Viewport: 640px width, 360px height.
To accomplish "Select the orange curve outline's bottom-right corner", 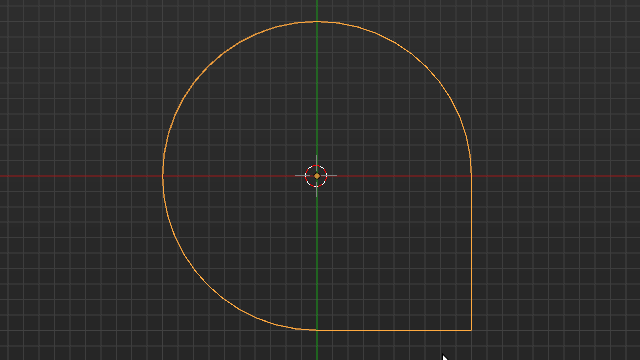I will pos(471,330).
